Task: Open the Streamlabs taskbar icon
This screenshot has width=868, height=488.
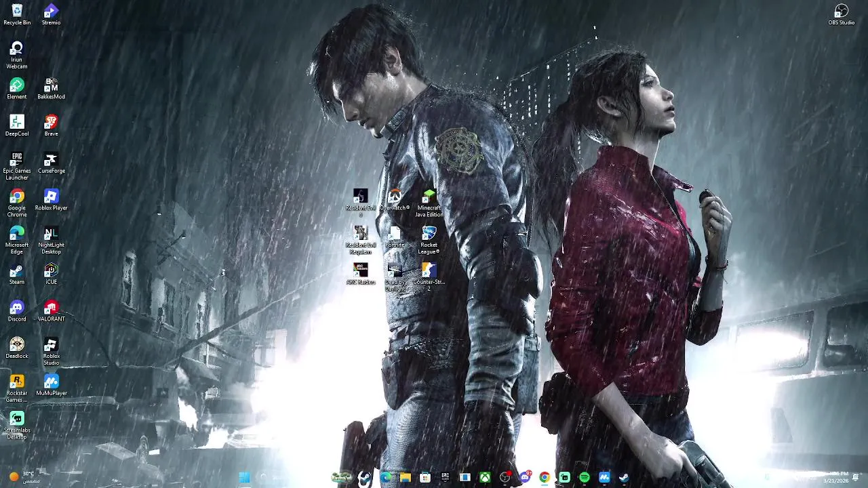Action: click(x=564, y=478)
